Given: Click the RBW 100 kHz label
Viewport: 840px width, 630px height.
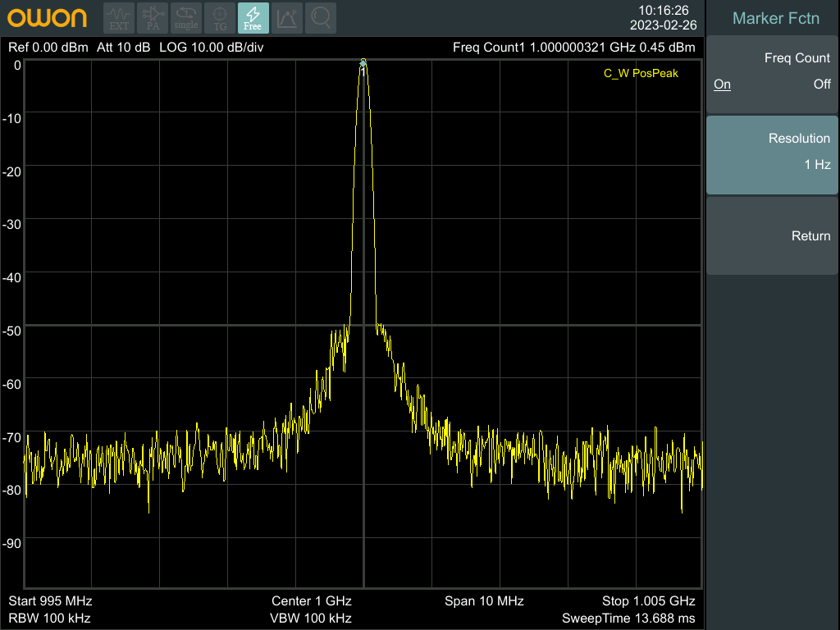Looking at the screenshot, I should [x=49, y=618].
